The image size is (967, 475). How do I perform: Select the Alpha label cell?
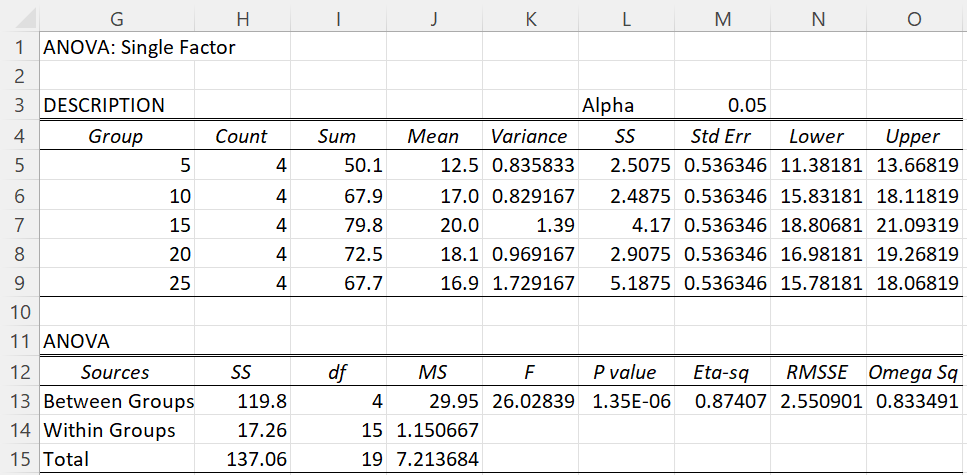click(x=627, y=105)
